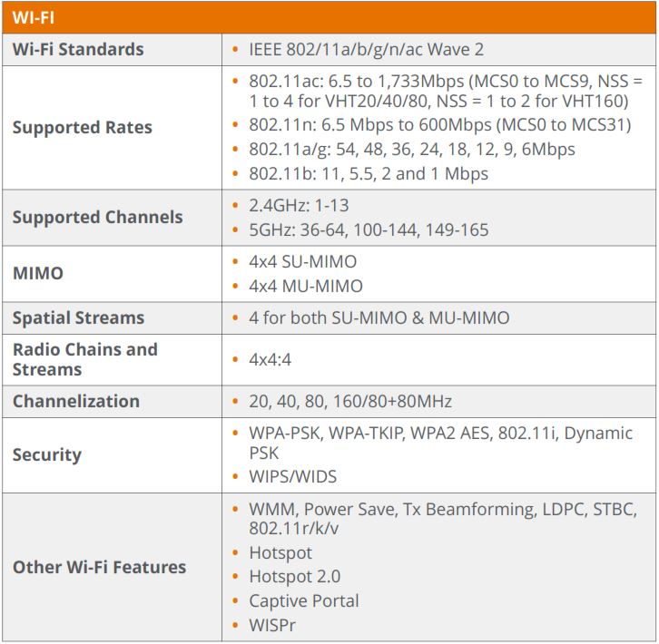Select the 4x4 SU-MIMO item
The width and height of the screenshot is (659, 644).
pos(302,262)
